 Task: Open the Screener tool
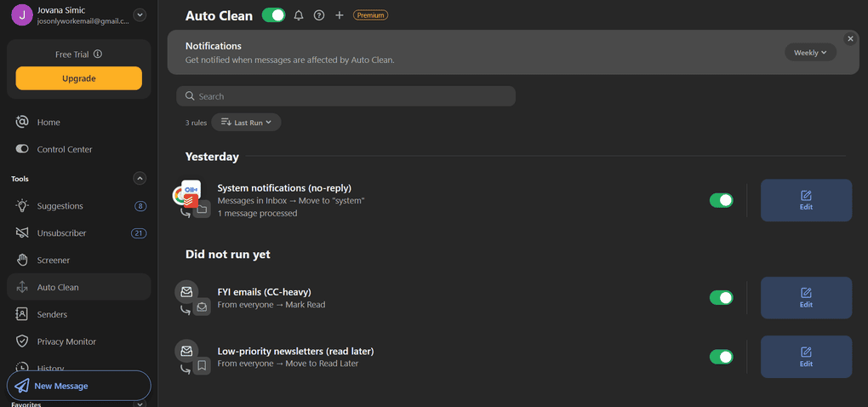tap(78, 261)
